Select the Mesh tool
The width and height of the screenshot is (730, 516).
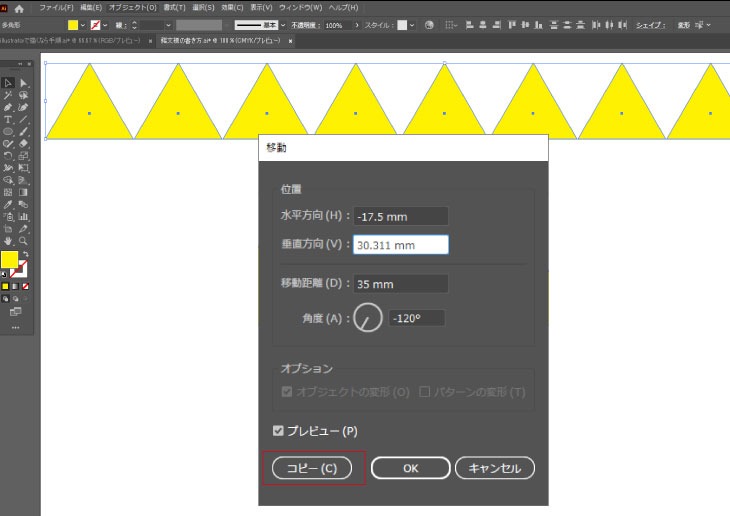click(8, 192)
